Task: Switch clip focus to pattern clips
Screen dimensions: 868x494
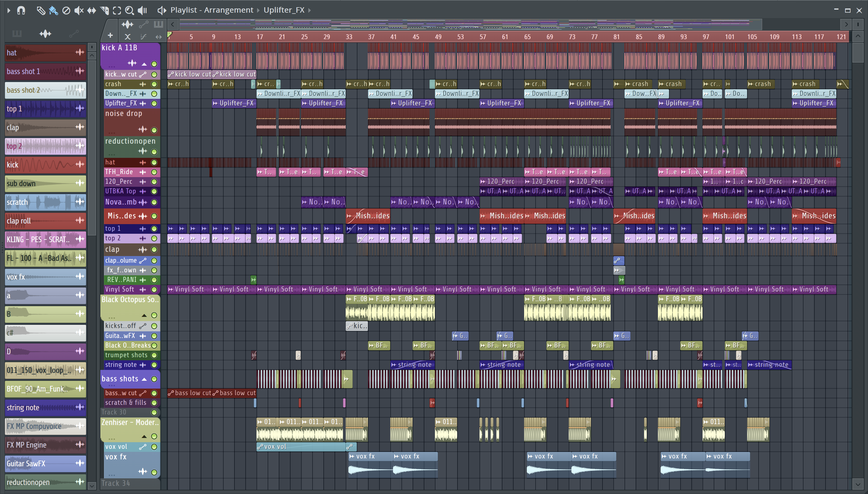Action: 159,24
